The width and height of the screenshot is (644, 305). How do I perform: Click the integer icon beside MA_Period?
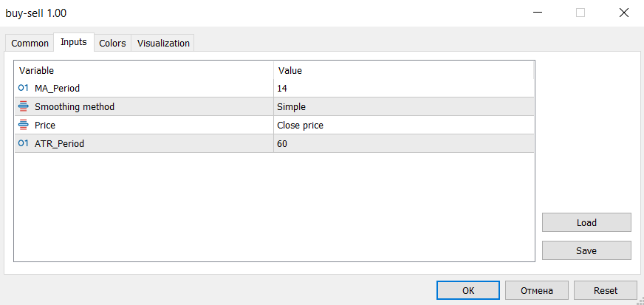coord(23,88)
